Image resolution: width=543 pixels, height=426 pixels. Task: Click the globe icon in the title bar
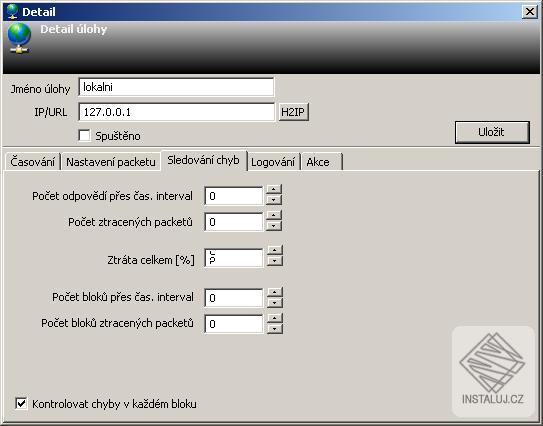pos(12,11)
